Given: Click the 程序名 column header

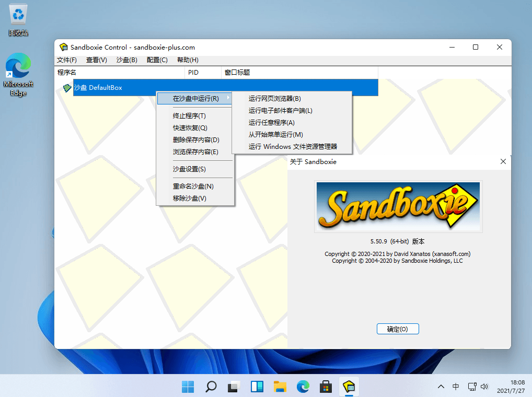Looking at the screenshot, I should pyautogui.click(x=120, y=73).
